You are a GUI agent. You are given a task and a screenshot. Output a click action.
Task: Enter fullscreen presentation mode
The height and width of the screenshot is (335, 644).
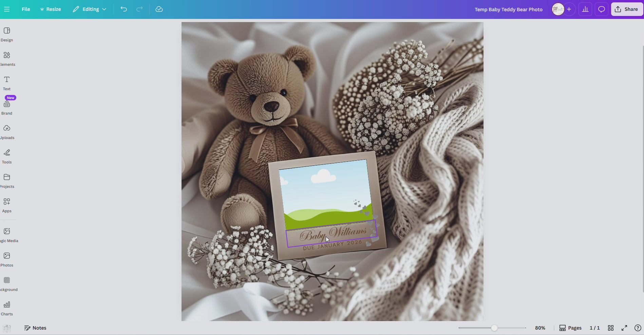point(624,328)
